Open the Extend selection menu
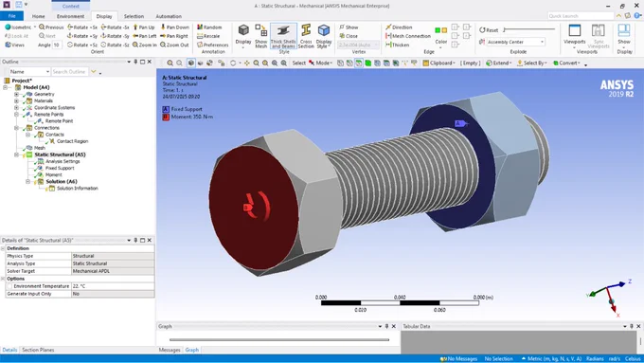The height and width of the screenshot is (363, 644). click(x=498, y=63)
